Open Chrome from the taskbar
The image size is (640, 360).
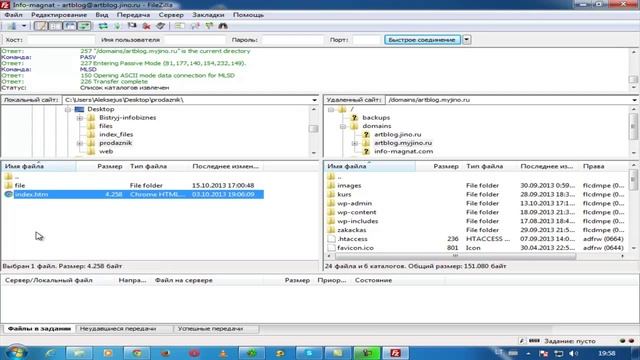(137, 353)
